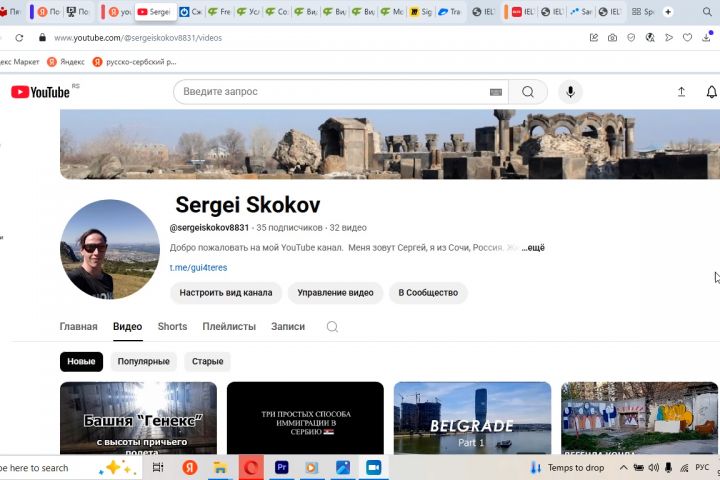Image resolution: width=720 pixels, height=480 pixels.
Task: Switch to the 'Sergei' YouTube browser tab
Action: point(155,12)
